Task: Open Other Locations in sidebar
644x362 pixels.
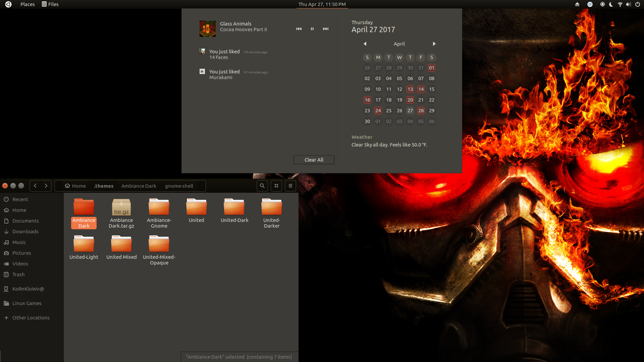Action: [32, 318]
